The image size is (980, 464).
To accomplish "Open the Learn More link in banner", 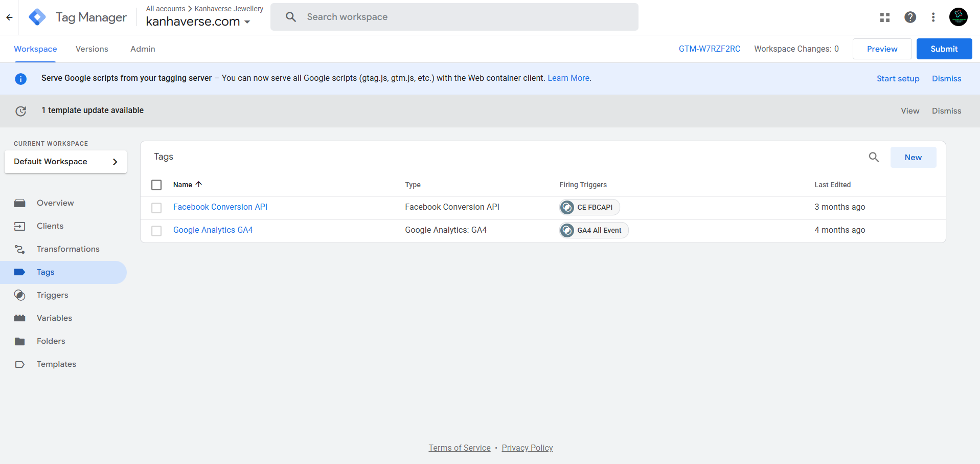I will coord(568,78).
